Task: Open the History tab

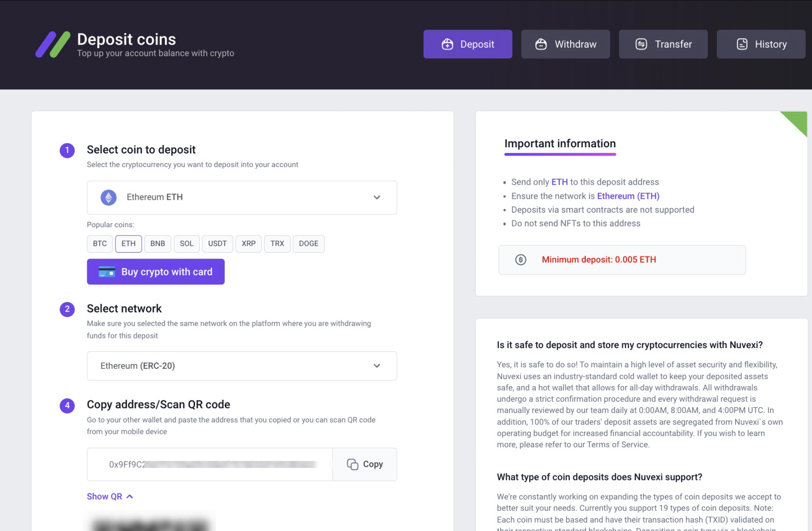Action: pos(761,44)
